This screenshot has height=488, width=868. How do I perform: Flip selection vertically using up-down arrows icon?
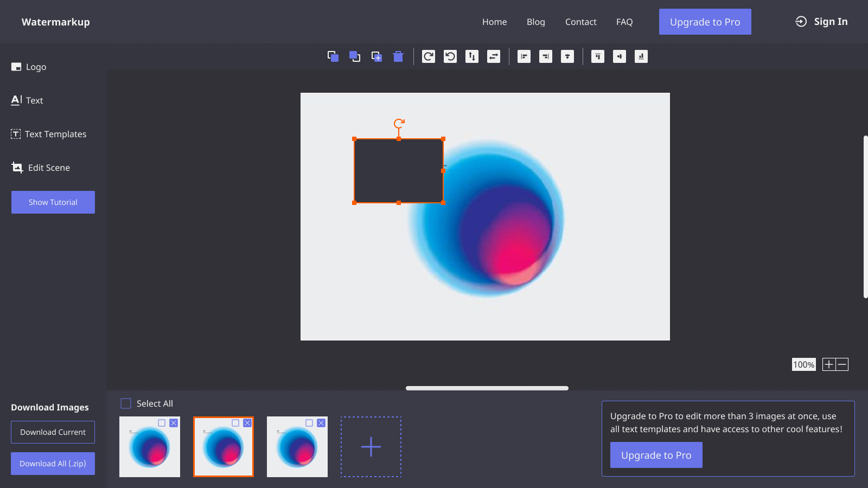(x=472, y=56)
